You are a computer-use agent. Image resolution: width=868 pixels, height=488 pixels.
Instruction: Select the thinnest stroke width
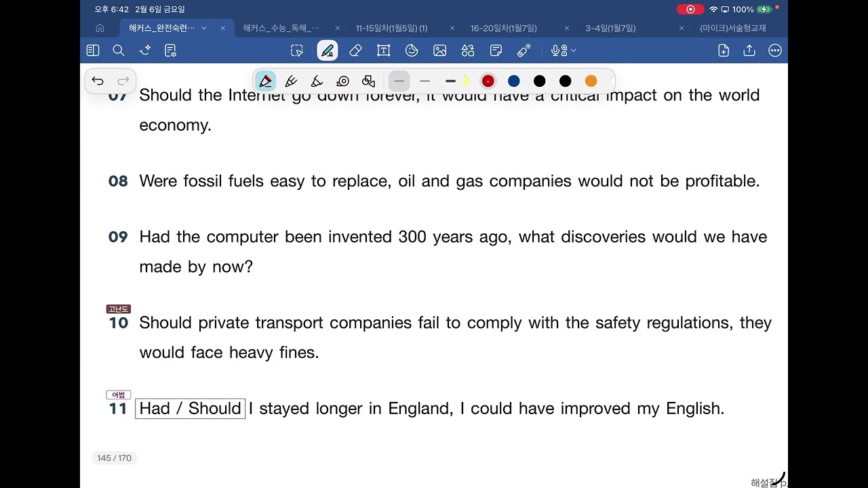click(x=399, y=81)
